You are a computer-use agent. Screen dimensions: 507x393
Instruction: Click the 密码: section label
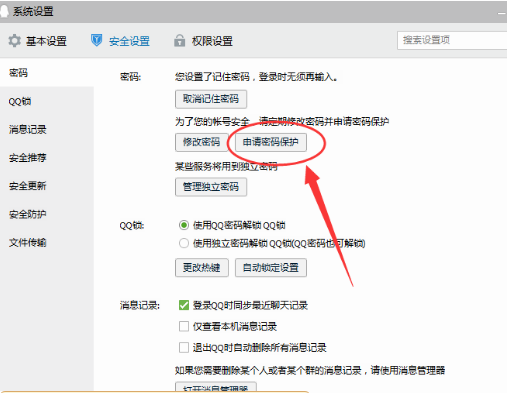click(x=130, y=77)
